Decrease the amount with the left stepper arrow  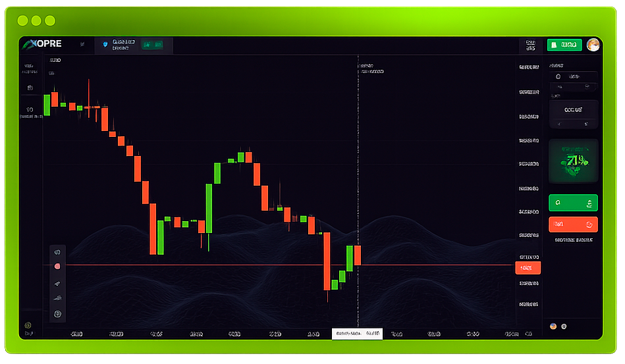pos(559,124)
